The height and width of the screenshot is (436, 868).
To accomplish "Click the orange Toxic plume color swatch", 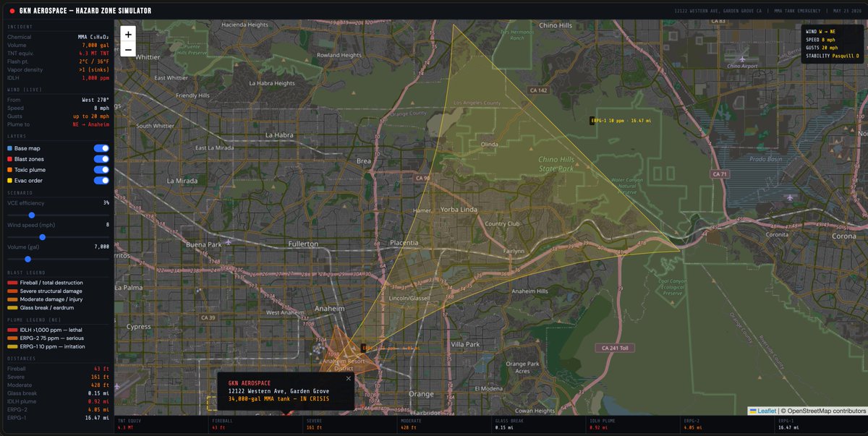I will tap(9, 170).
